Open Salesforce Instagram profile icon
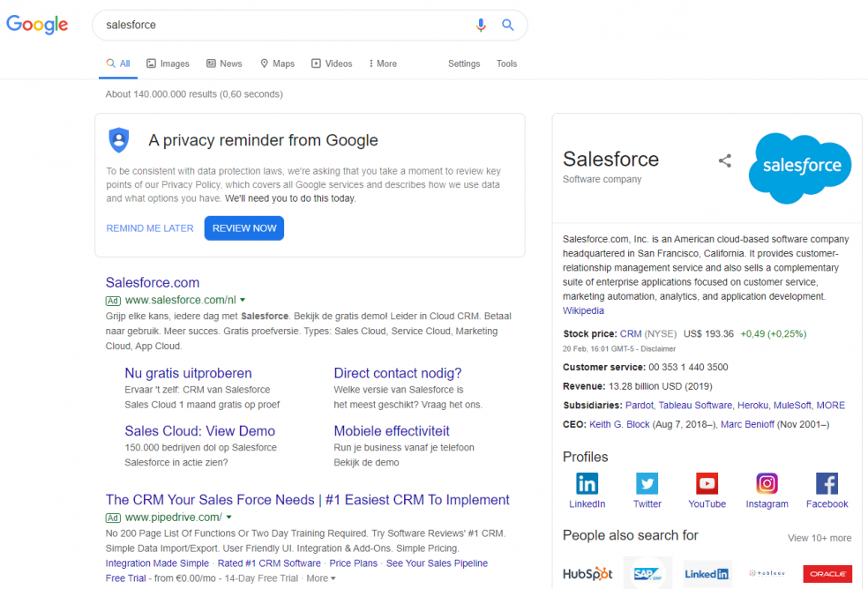This screenshot has width=868, height=589. [x=767, y=483]
